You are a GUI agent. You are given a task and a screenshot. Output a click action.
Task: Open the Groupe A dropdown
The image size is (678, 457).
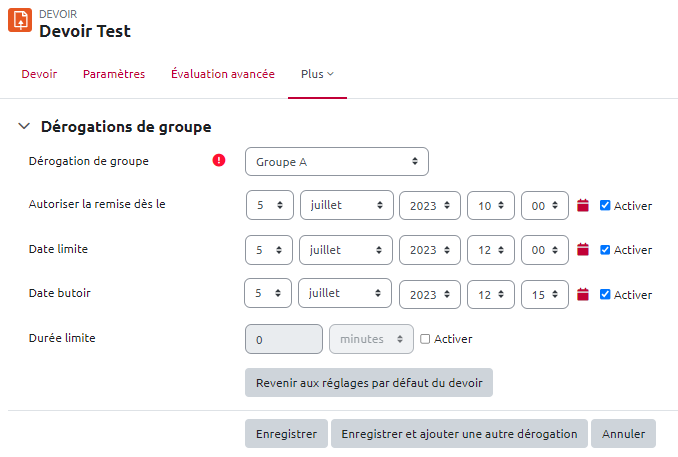(336, 161)
